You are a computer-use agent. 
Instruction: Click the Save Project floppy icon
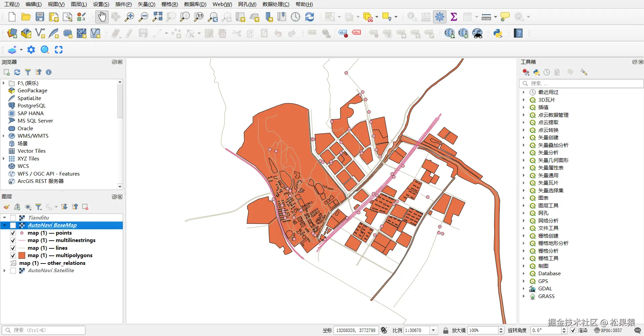(x=40, y=17)
